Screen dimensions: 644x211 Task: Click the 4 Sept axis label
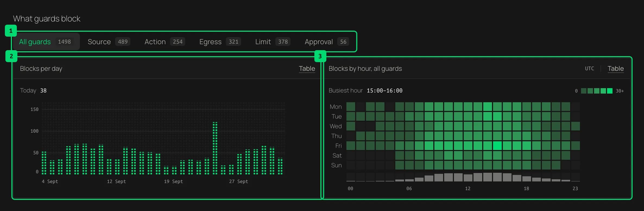coord(50,181)
